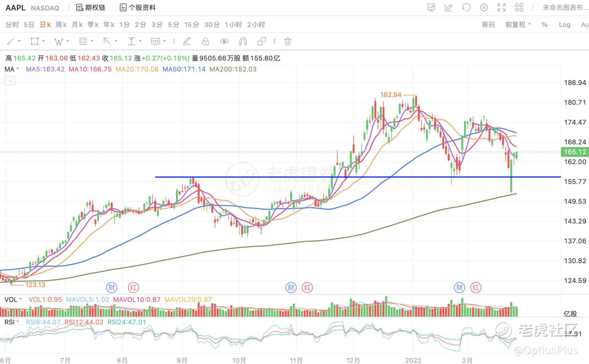Expand line tool options arrow
Image resolution: width=589 pixels, height=364 pixels.
tap(19, 41)
